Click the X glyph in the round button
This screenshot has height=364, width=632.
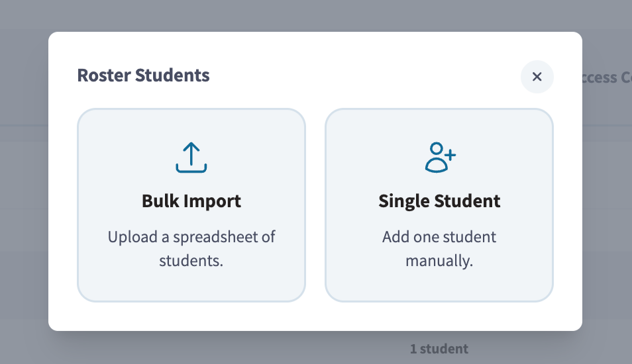pos(537,77)
